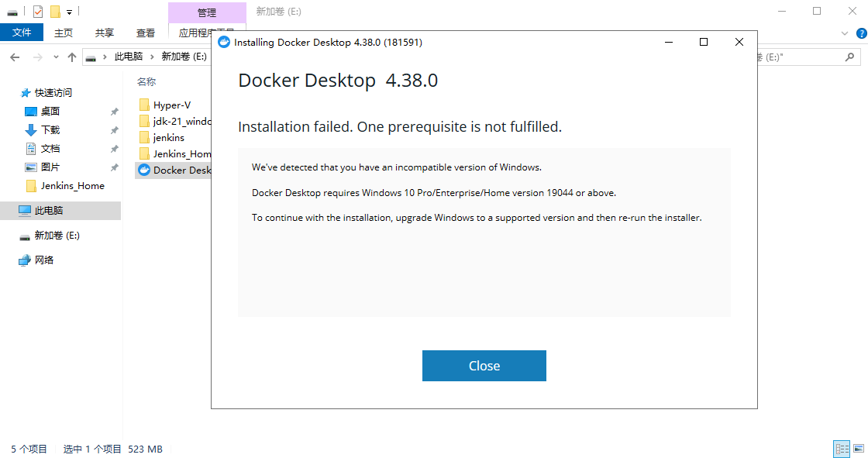
Task: Sort by the 名称 column header
Action: [146, 81]
